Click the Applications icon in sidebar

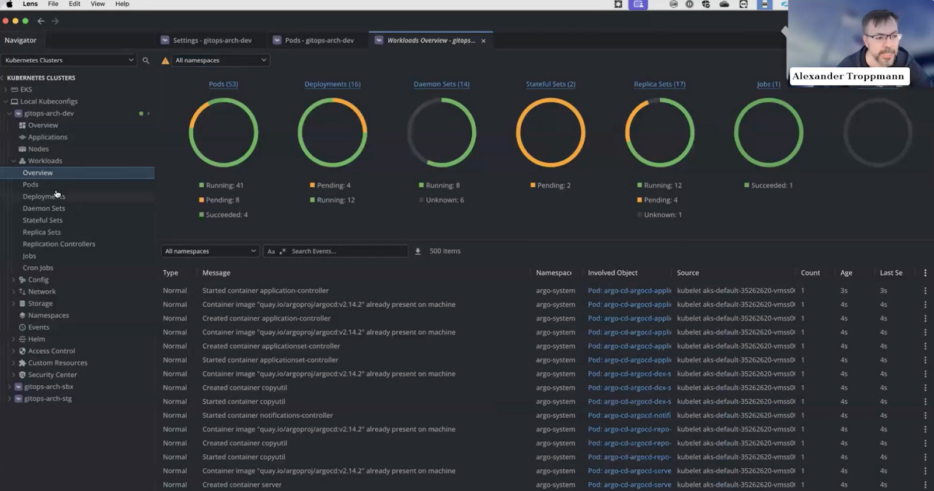coord(22,137)
